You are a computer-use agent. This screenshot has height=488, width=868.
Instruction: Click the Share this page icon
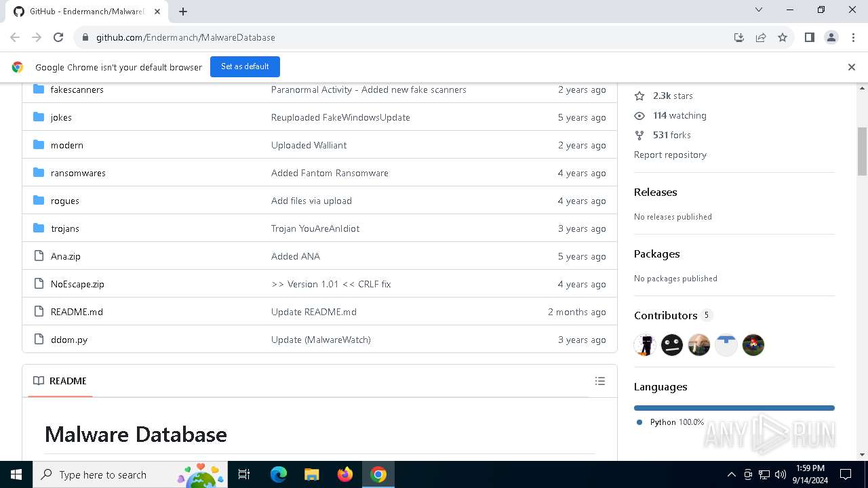tap(761, 37)
